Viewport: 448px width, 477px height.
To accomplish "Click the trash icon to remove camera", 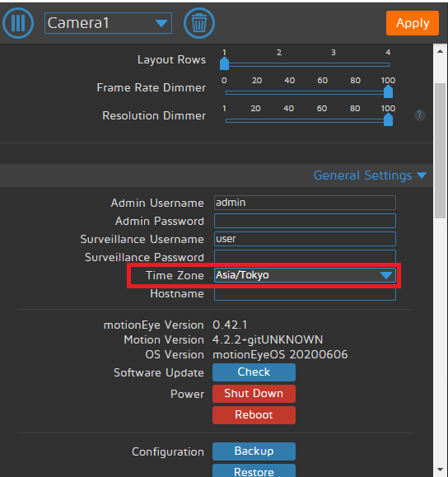I will coord(199,23).
